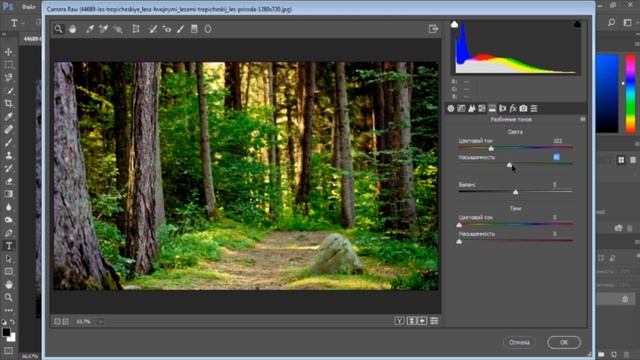Open the 63.7% zoom level dropdown

pyautogui.click(x=100, y=322)
